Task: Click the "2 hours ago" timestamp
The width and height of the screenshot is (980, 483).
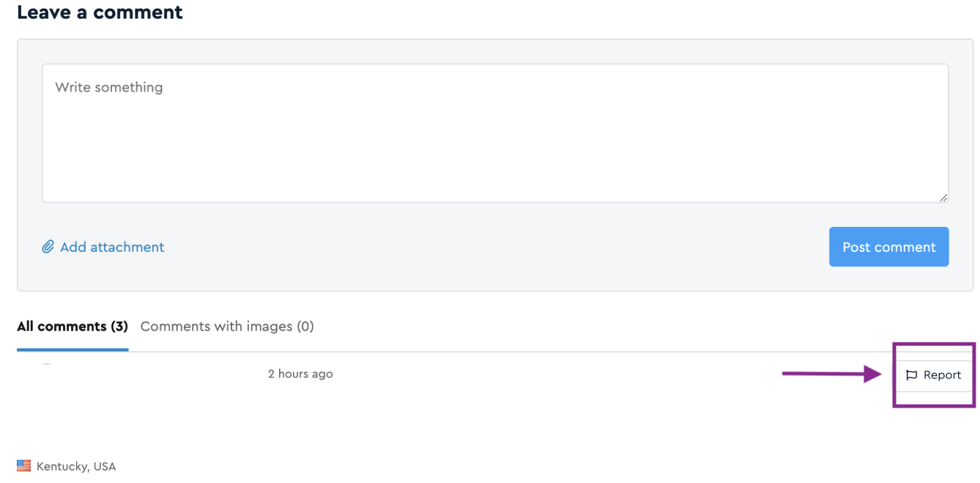Action: [300, 374]
